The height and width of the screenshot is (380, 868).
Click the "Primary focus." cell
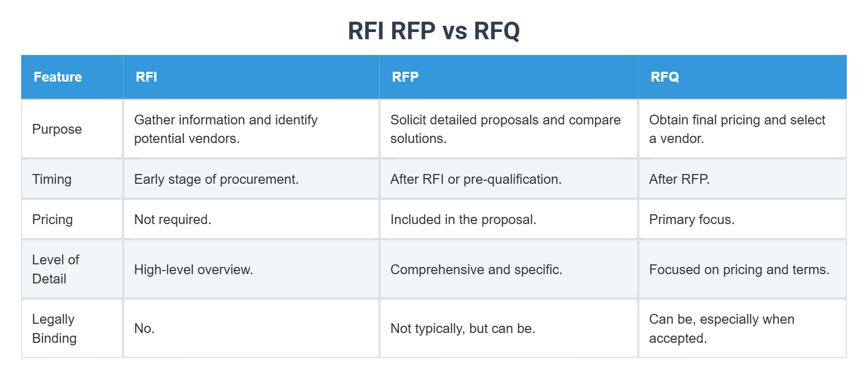pos(691,219)
